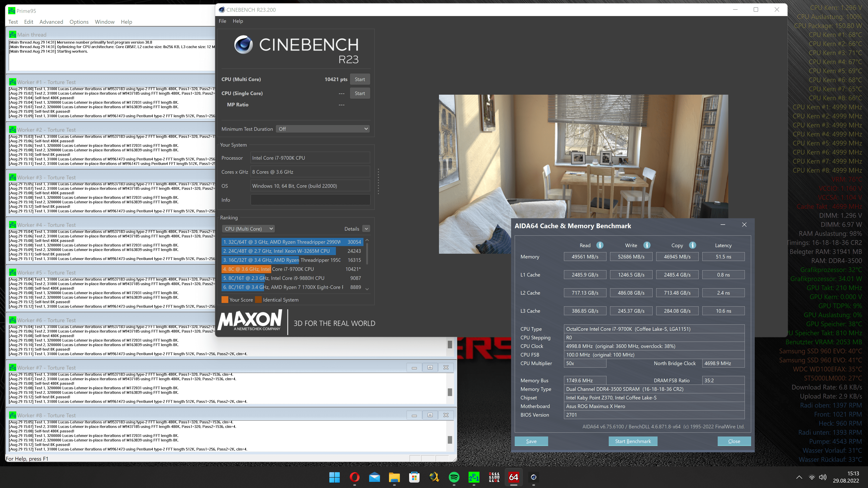The width and height of the screenshot is (868, 488).
Task: Click the Memory Read value 49561 MB/s
Action: [x=585, y=257]
